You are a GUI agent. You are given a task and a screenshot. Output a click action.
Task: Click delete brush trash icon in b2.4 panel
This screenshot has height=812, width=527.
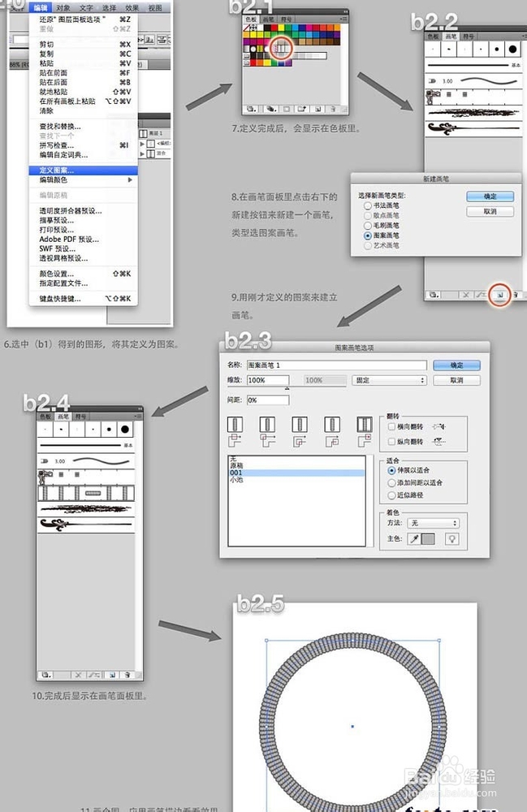tap(127, 675)
